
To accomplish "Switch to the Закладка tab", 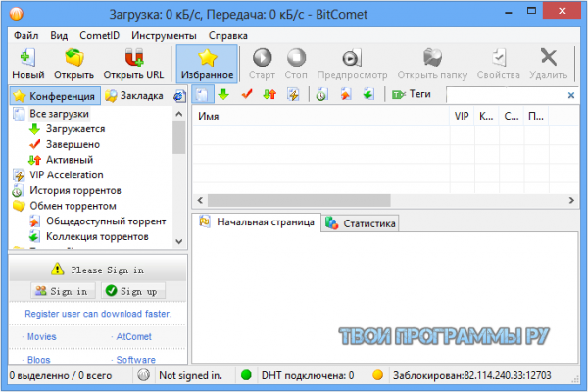I will 134,96.
